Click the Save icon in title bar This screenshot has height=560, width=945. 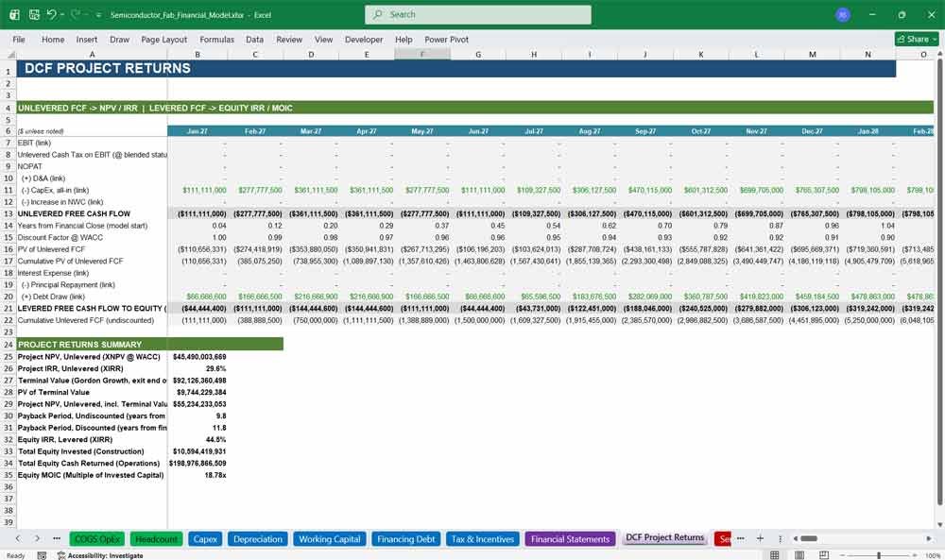[x=34, y=14]
